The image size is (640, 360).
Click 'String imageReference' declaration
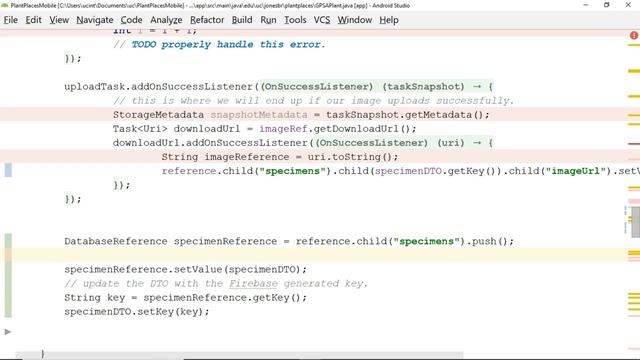pos(225,157)
